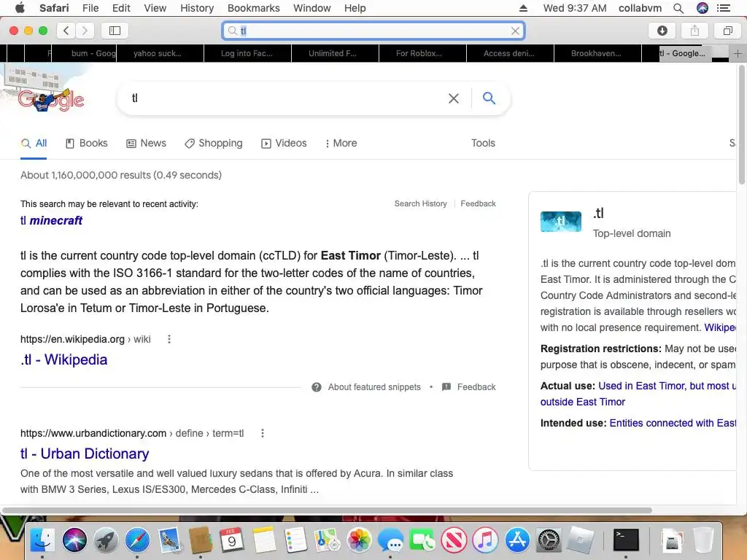
Task: Open App Store from the Dock
Action: (x=517, y=540)
